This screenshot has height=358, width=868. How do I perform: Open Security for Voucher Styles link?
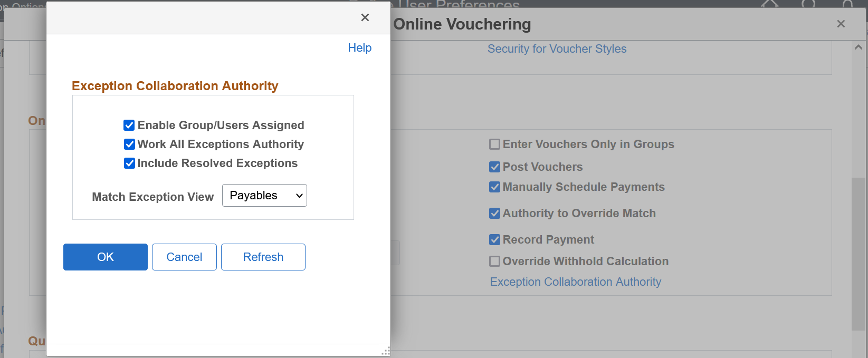(x=557, y=49)
